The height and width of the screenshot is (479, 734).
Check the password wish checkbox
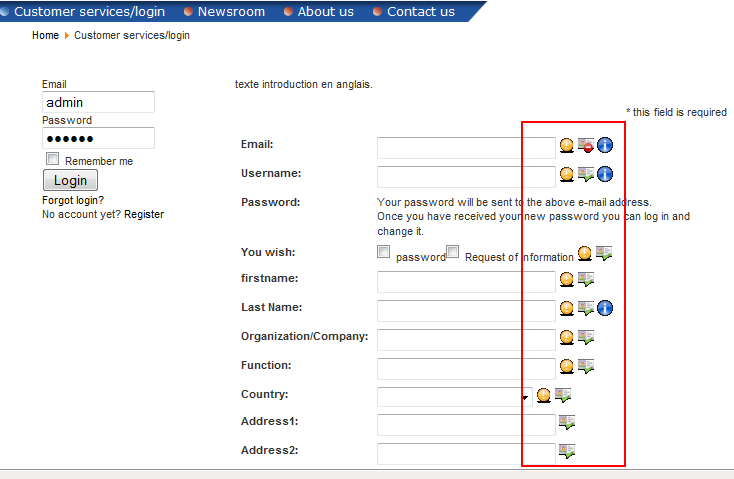pos(384,252)
